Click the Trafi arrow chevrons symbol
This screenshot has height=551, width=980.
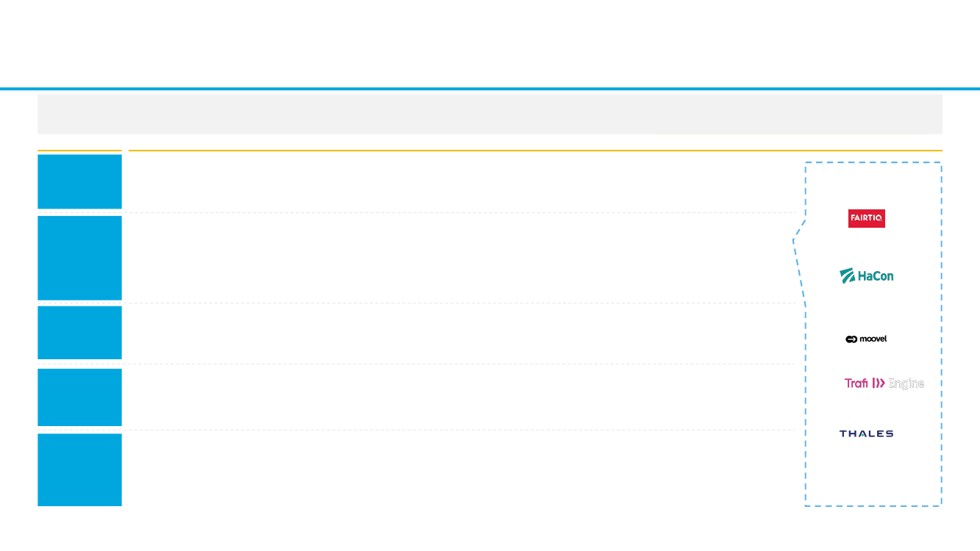pos(879,383)
